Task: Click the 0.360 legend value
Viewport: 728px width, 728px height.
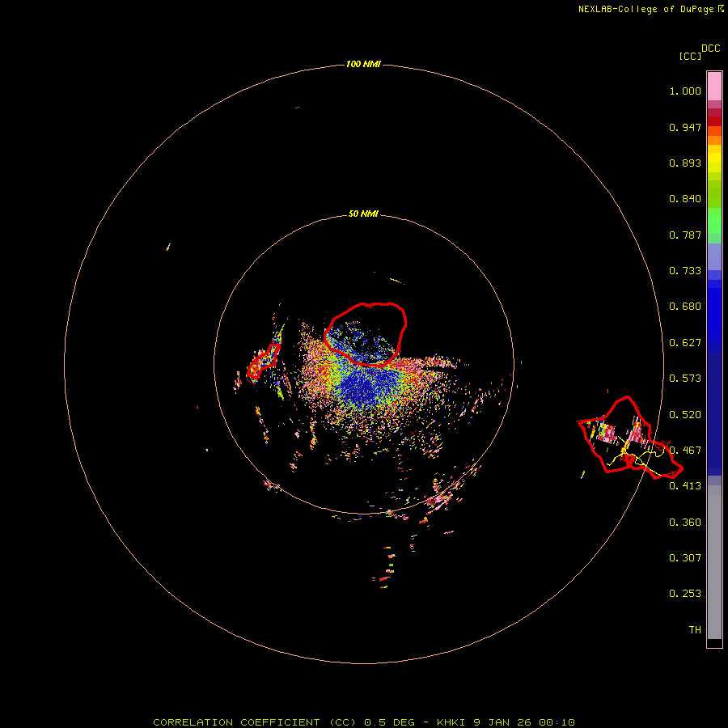Action: pyautogui.click(x=685, y=523)
